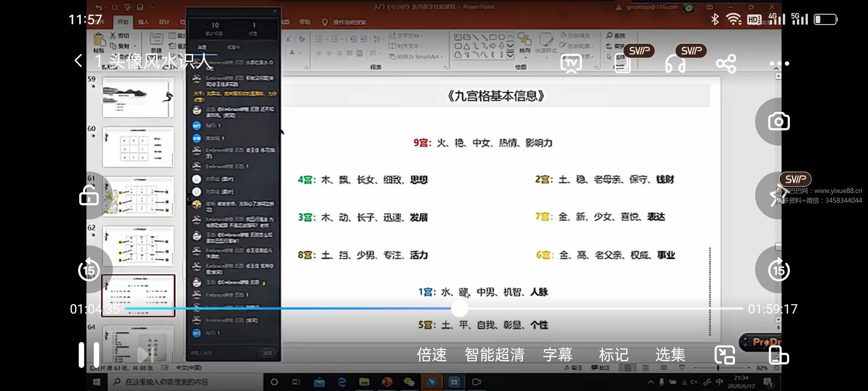The image size is (868, 391).
Task: Share the video with the share icon
Action: click(726, 63)
